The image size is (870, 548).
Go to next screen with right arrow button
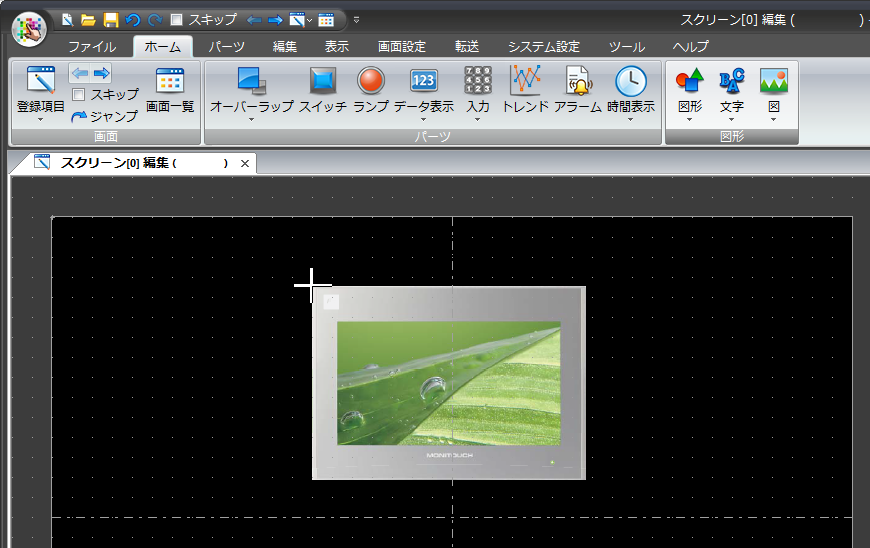[101, 73]
